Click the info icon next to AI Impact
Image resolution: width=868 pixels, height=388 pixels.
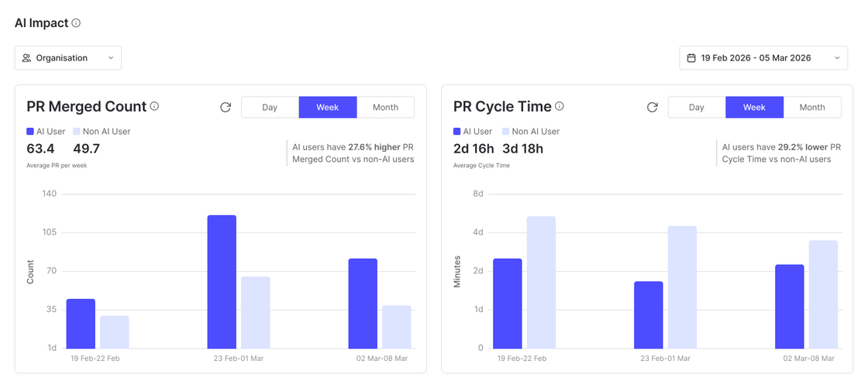(x=77, y=23)
